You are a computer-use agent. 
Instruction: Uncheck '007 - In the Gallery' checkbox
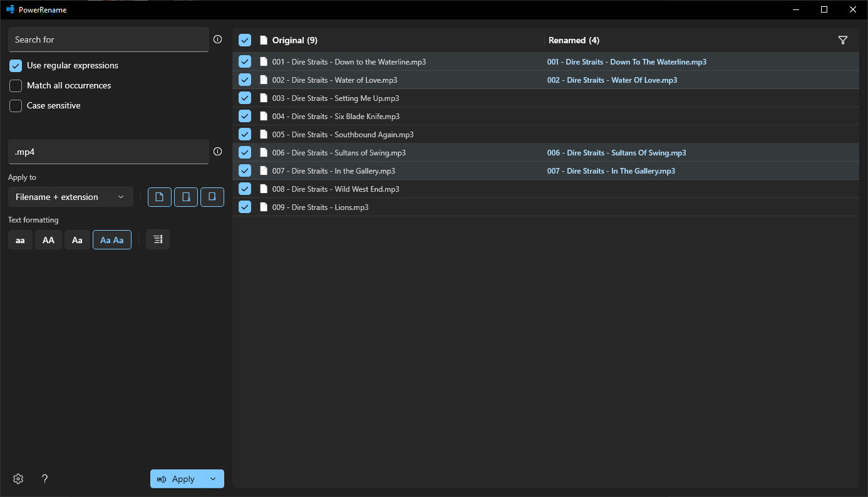[245, 170]
